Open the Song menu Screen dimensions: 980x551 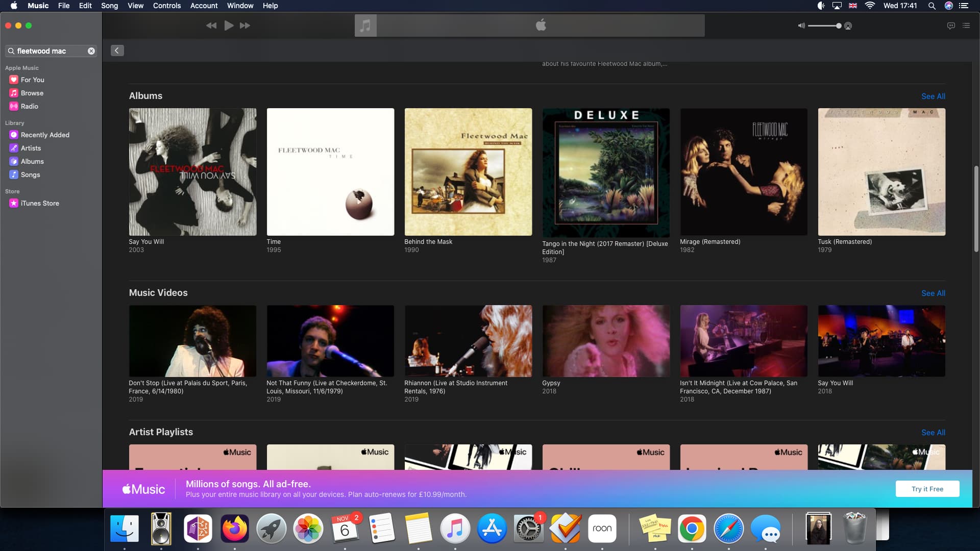pyautogui.click(x=109, y=6)
